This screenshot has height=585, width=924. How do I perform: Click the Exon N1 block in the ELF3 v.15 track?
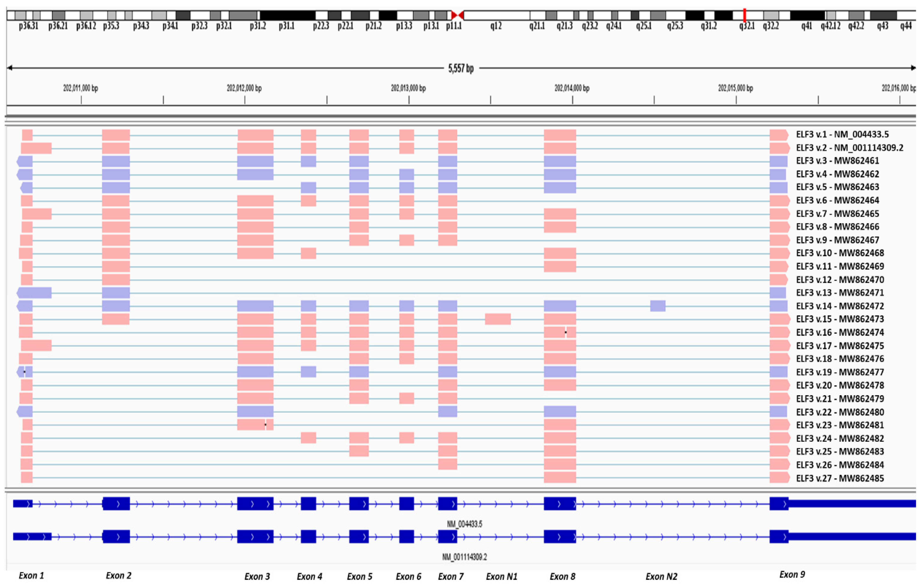[498, 319]
